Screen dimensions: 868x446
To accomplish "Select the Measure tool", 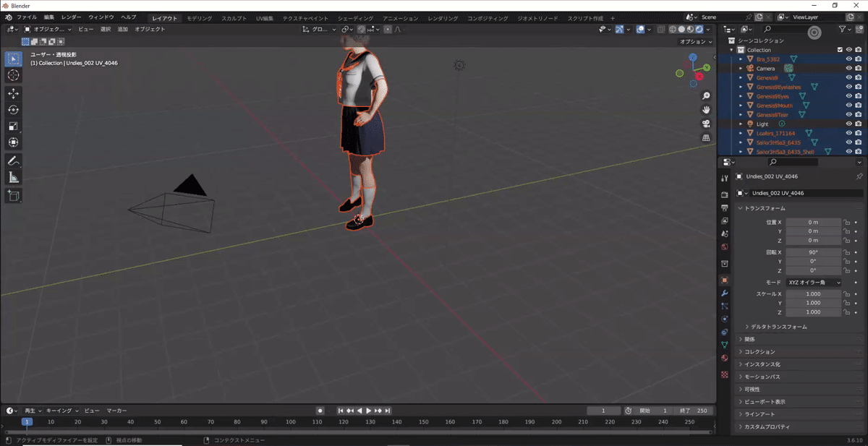I will pos(13,177).
